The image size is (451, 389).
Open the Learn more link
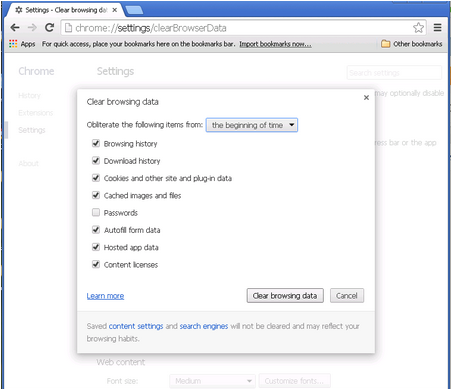point(105,296)
